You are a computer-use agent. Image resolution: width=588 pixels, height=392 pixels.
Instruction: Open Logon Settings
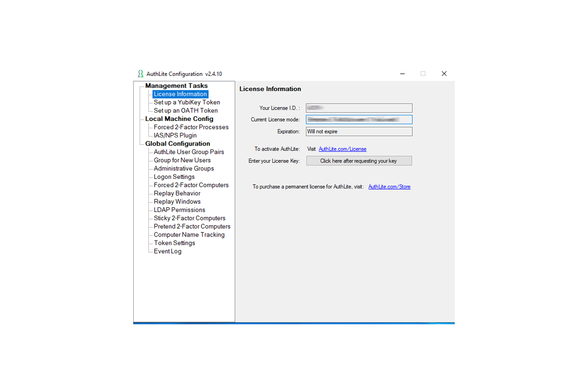pos(174,177)
